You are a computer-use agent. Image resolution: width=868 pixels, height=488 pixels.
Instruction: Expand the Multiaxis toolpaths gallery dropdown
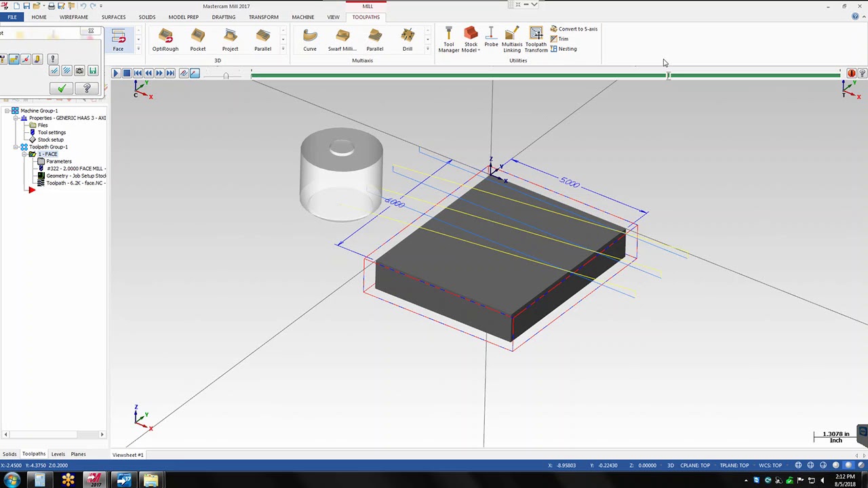pyautogui.click(x=427, y=49)
